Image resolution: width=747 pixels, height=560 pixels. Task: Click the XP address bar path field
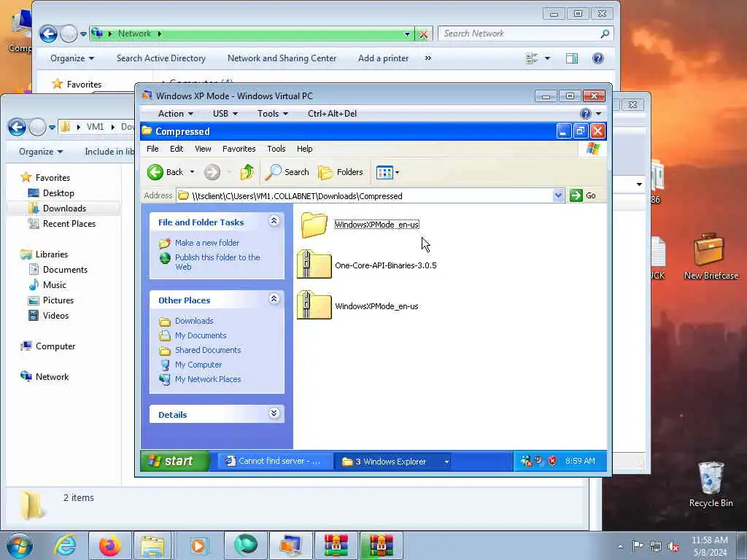click(x=365, y=195)
